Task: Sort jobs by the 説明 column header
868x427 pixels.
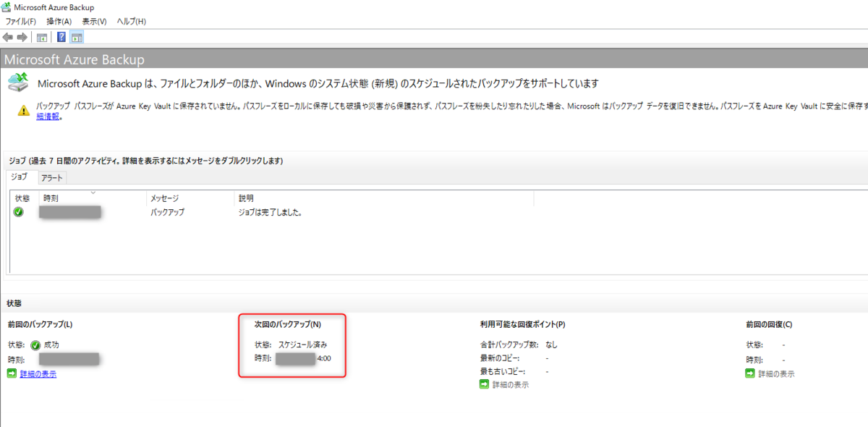Action: coord(384,198)
